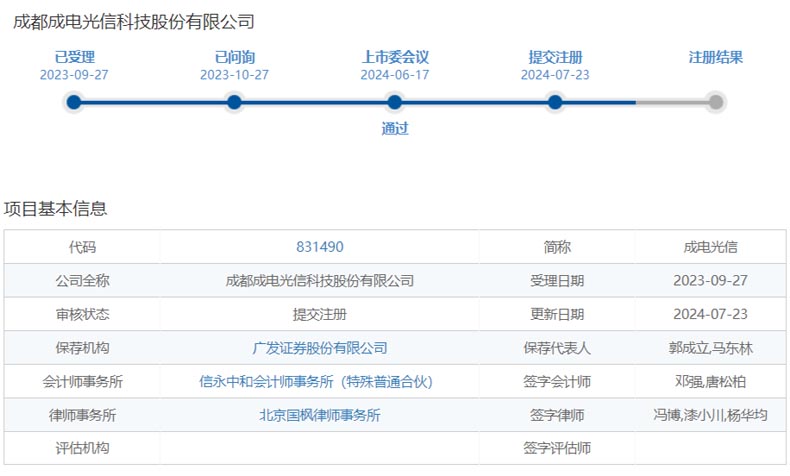Select the 提交注册 stage label

pyautogui.click(x=555, y=57)
